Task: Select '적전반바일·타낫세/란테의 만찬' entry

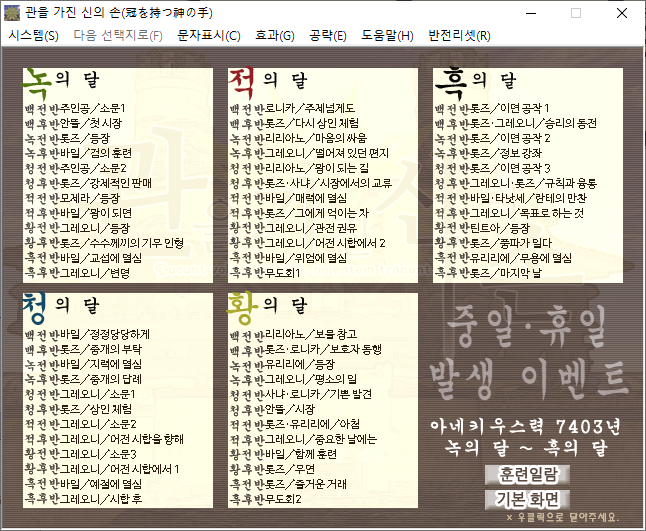Action: click(x=511, y=198)
